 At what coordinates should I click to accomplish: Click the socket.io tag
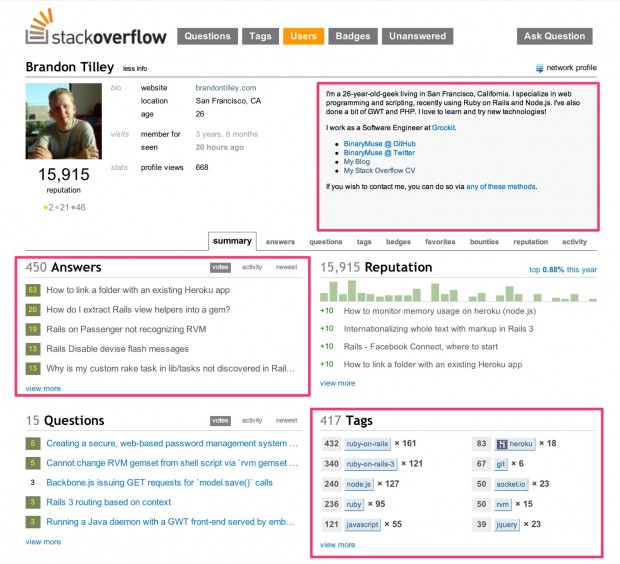pos(511,484)
